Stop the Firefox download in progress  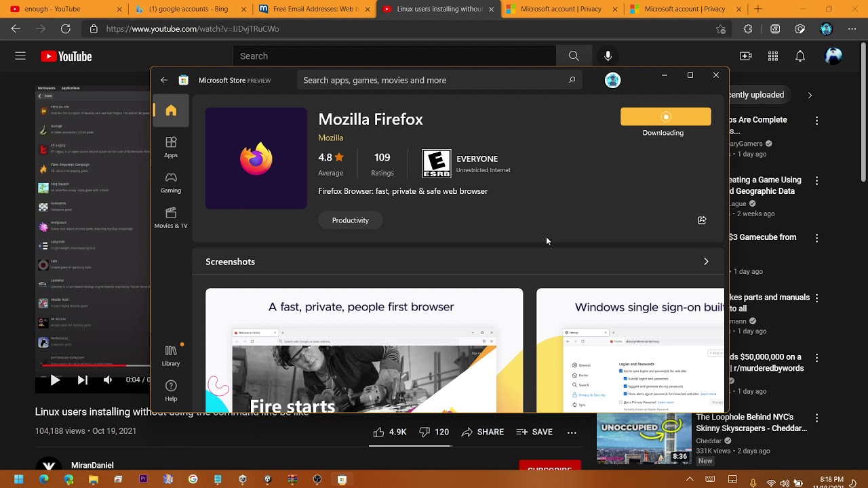point(666,117)
